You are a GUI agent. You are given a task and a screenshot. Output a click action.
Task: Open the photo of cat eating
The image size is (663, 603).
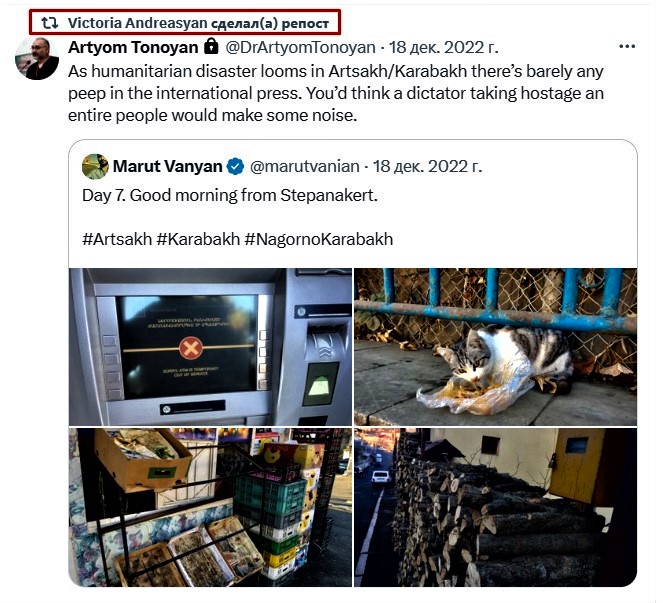(495, 347)
